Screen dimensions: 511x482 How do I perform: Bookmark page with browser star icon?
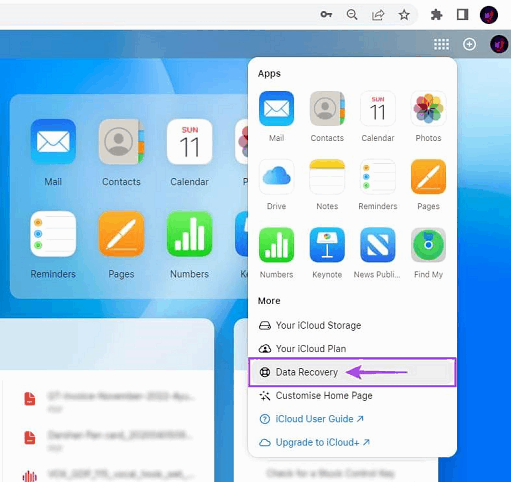(404, 15)
